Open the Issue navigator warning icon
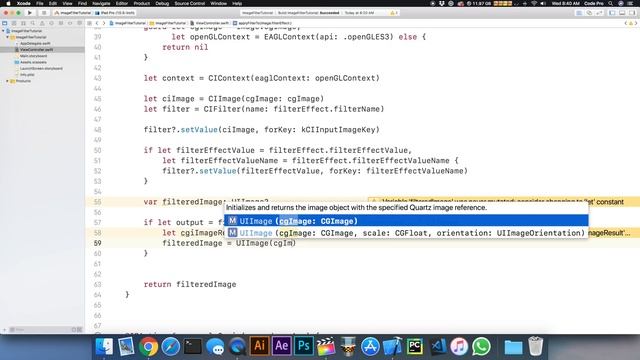640x360 pixels. (x=42, y=24)
